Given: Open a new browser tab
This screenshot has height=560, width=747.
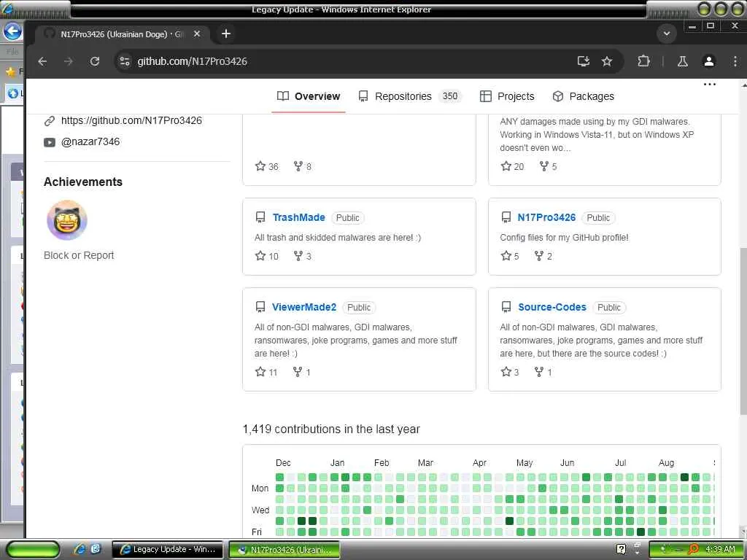Looking at the screenshot, I should 226,34.
